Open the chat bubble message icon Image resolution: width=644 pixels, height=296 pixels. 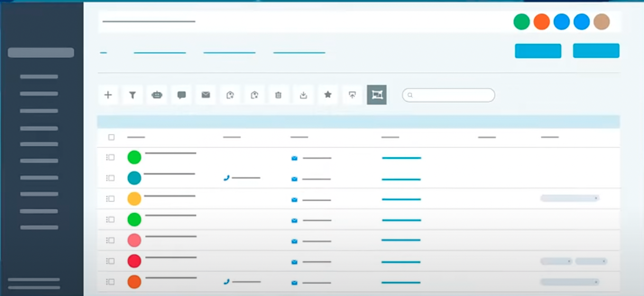coord(181,95)
